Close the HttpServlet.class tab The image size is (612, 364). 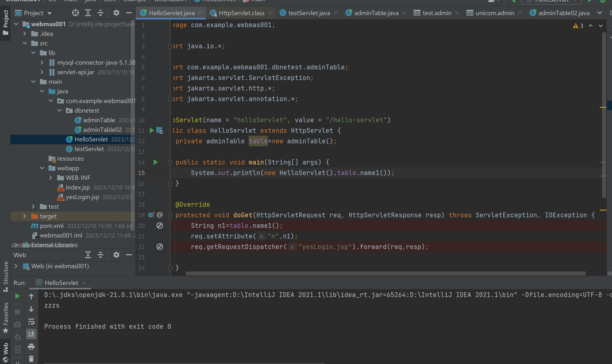point(270,13)
